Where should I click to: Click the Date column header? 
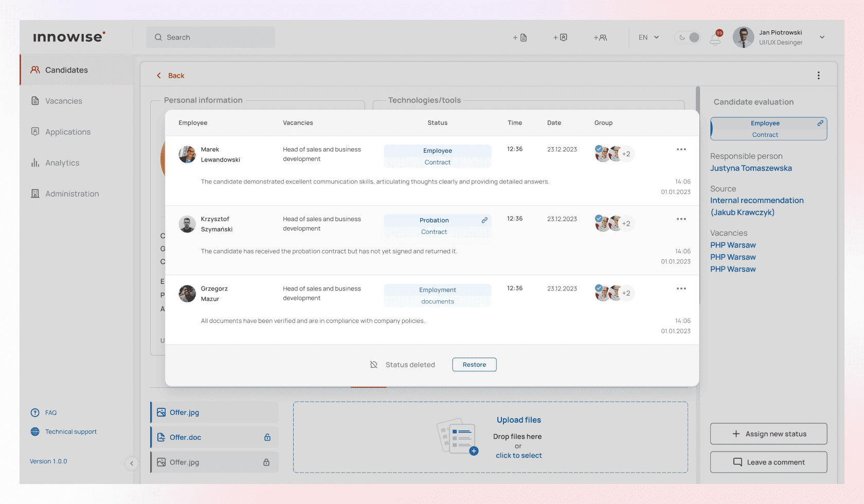point(554,123)
